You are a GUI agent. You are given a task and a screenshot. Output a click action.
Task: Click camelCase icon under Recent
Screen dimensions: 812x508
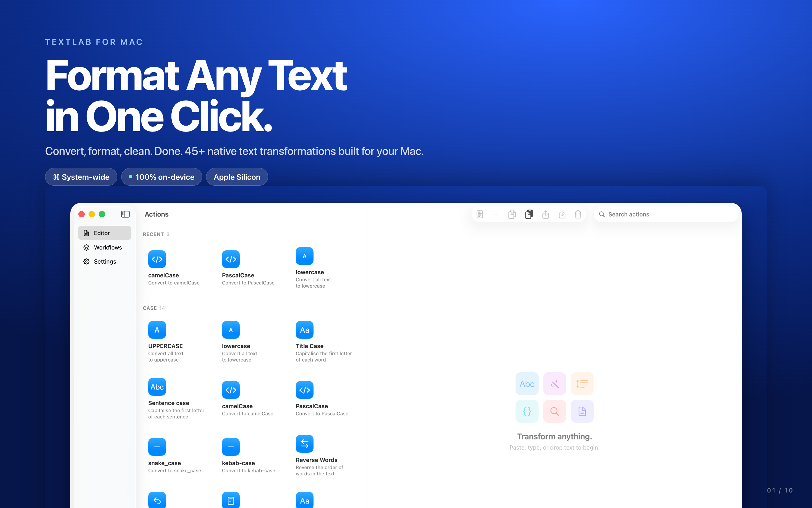(x=157, y=259)
